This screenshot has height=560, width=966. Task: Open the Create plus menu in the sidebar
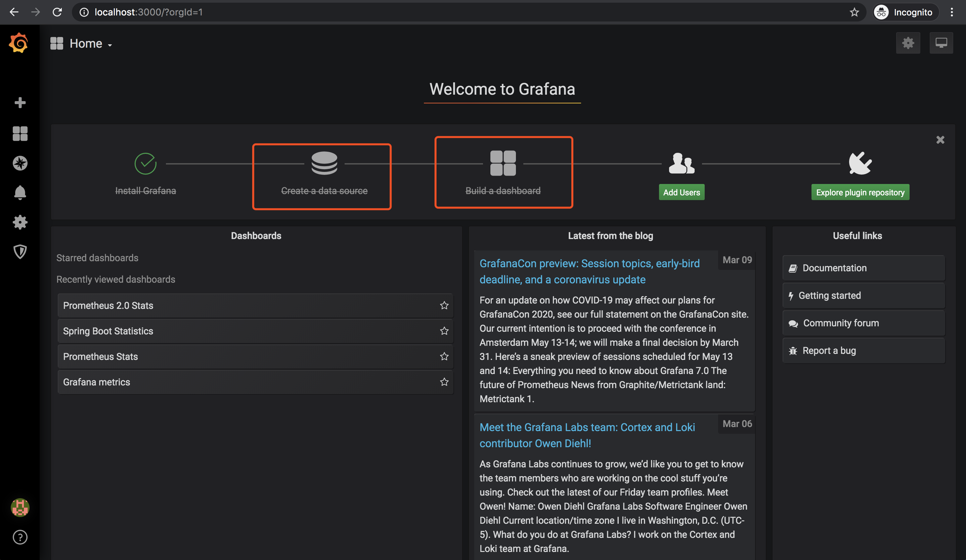coord(20,102)
